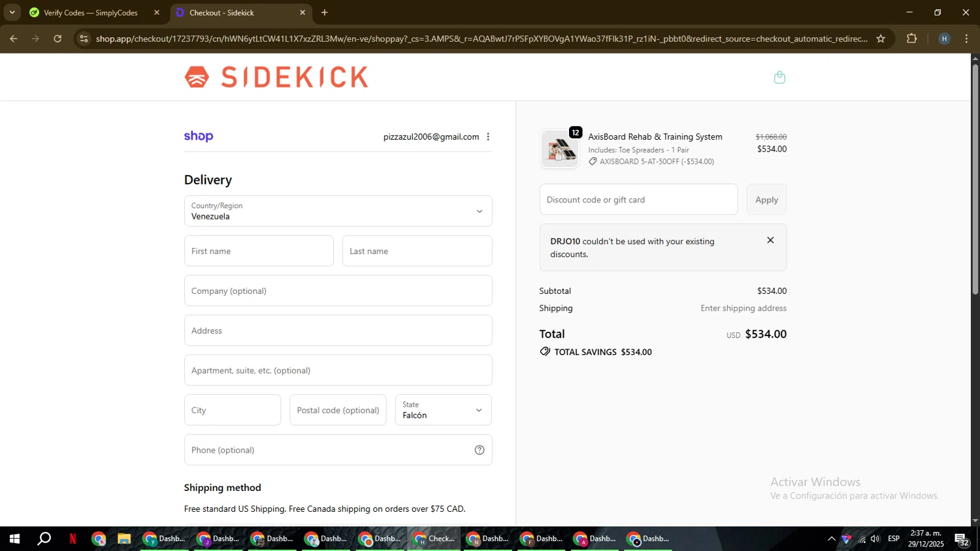Expand the Country/Region dropdown
Image resolution: width=980 pixels, height=551 pixels.
338,211
